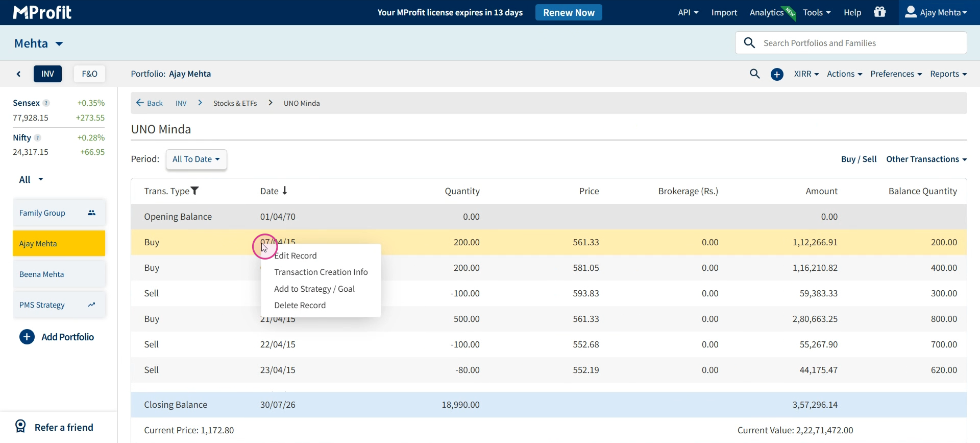The image size is (980, 443).
Task: Filter by Trans. Type funnel icon
Action: coord(195,191)
